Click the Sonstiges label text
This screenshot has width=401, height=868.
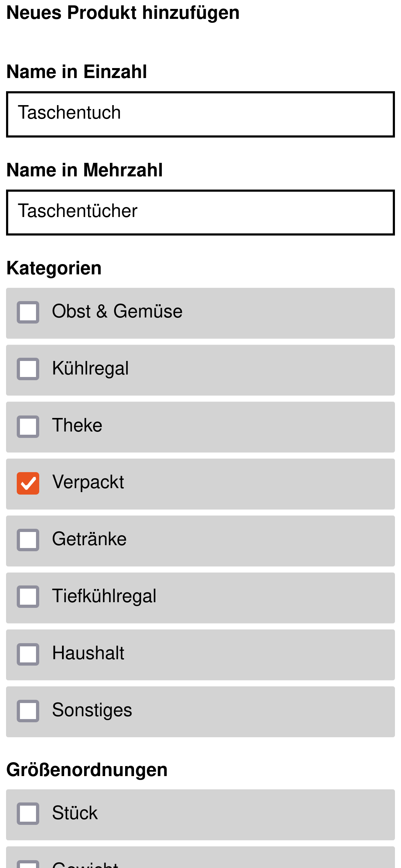(x=92, y=710)
